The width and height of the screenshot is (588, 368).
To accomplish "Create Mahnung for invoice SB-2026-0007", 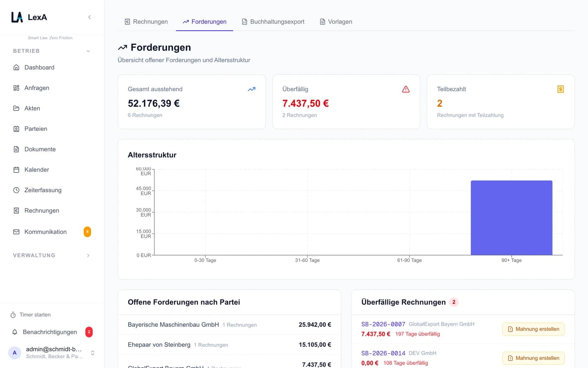I will click(x=533, y=329).
